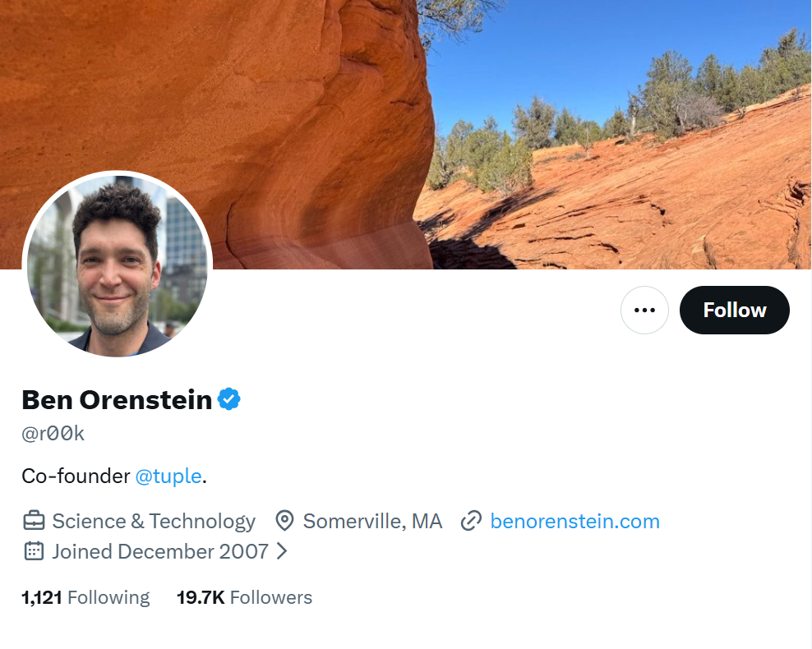Follow Ben Orenstein
Screen dimensions: 812x649
coord(734,310)
